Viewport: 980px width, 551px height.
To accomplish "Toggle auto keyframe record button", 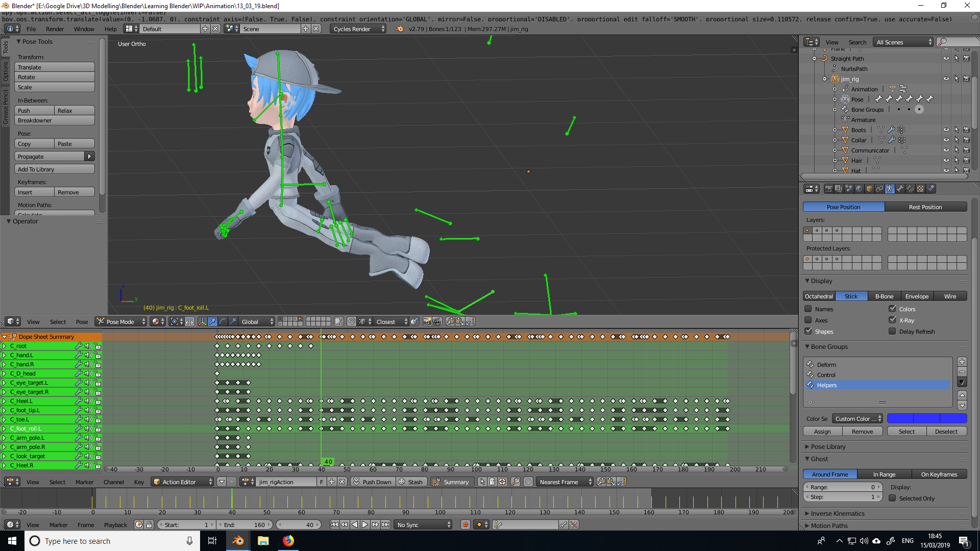I will point(465,525).
